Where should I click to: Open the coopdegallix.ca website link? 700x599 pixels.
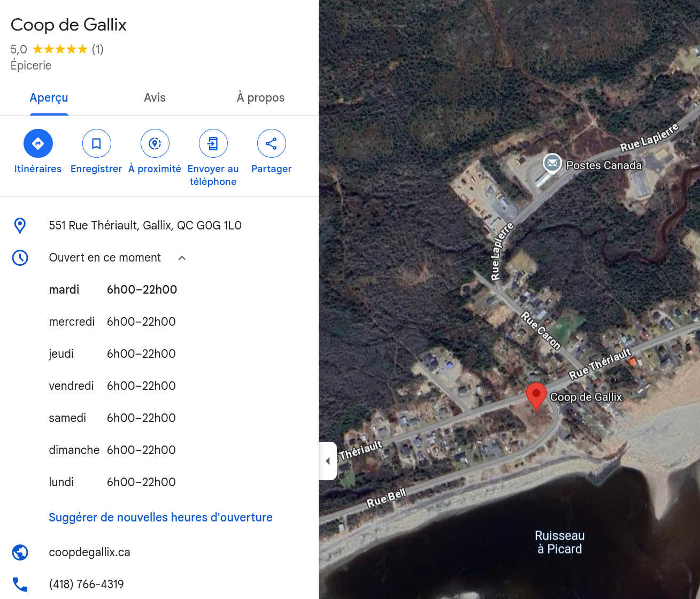tap(89, 552)
